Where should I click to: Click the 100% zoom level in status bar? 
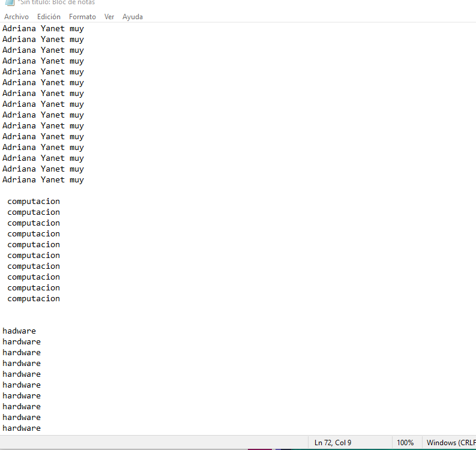(405, 443)
